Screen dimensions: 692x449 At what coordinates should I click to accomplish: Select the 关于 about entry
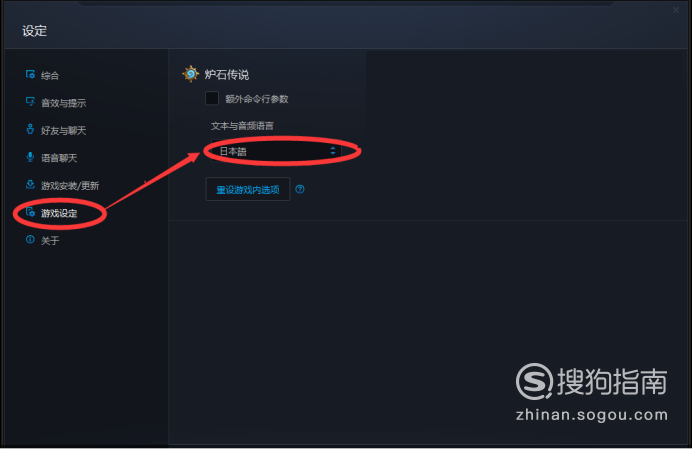pos(50,241)
